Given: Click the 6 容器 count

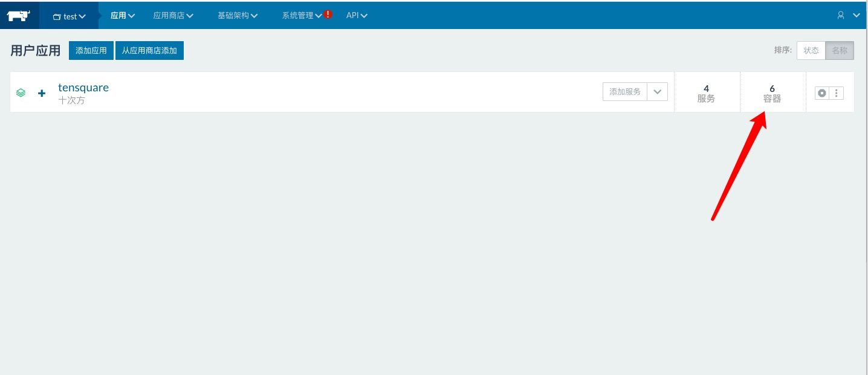Looking at the screenshot, I should pos(772,93).
